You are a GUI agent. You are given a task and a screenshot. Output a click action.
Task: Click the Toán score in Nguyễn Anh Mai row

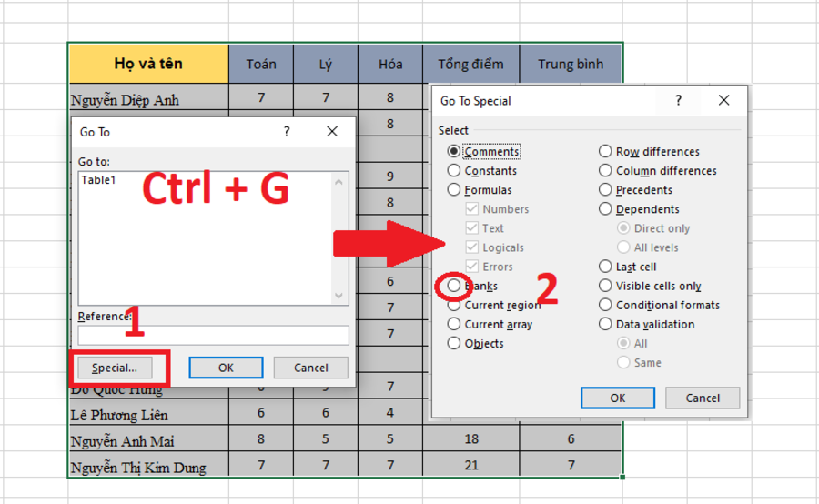261,438
